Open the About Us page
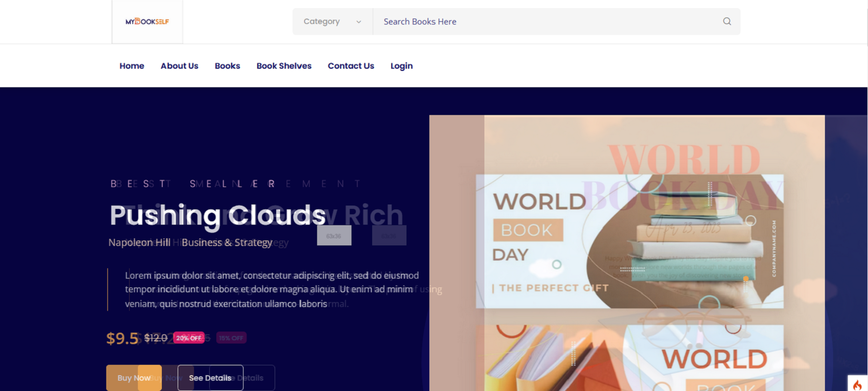868x391 pixels. click(x=179, y=66)
